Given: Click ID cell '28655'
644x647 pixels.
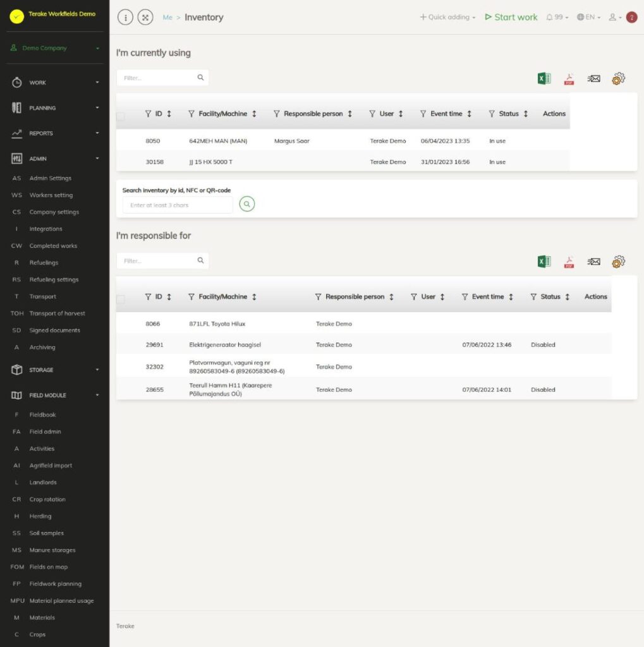Looking at the screenshot, I should click(154, 389).
